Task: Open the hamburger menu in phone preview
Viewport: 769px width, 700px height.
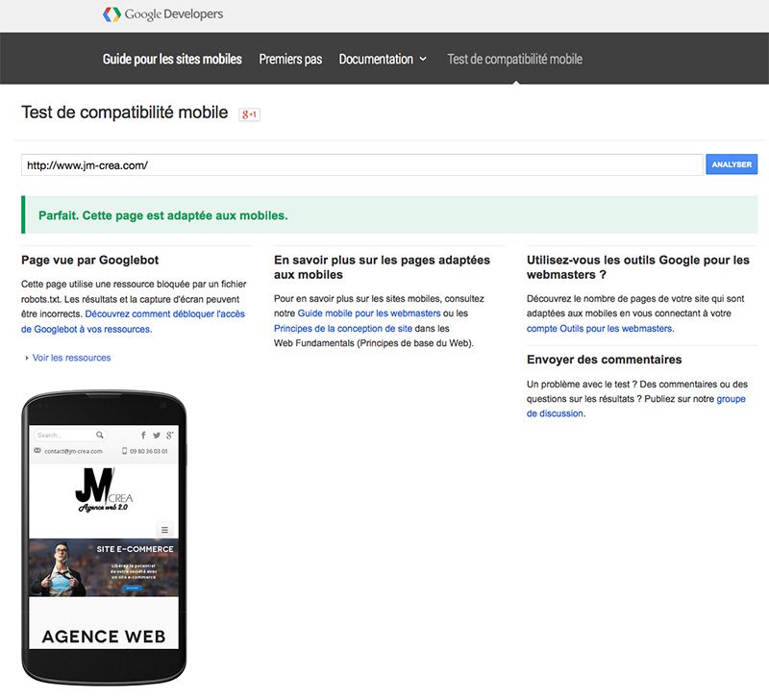Action: click(x=164, y=530)
